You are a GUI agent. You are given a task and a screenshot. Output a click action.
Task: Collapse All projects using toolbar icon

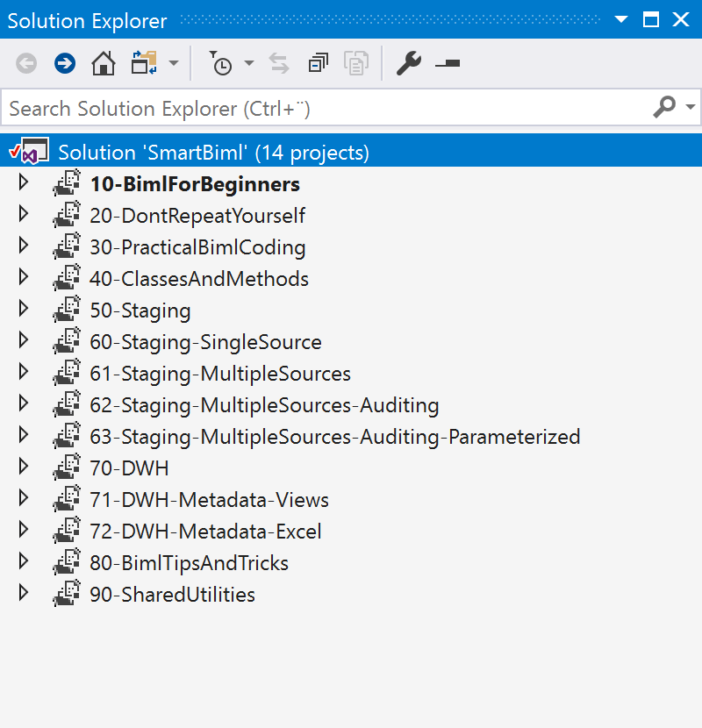coord(318,63)
